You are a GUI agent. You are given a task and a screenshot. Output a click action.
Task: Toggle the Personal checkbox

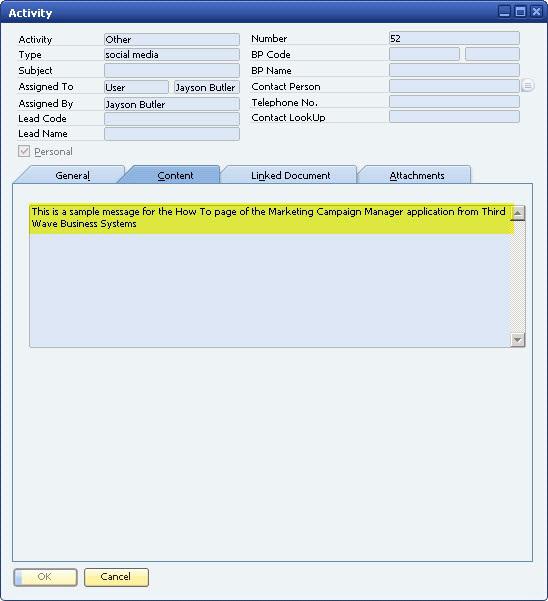click(x=24, y=151)
